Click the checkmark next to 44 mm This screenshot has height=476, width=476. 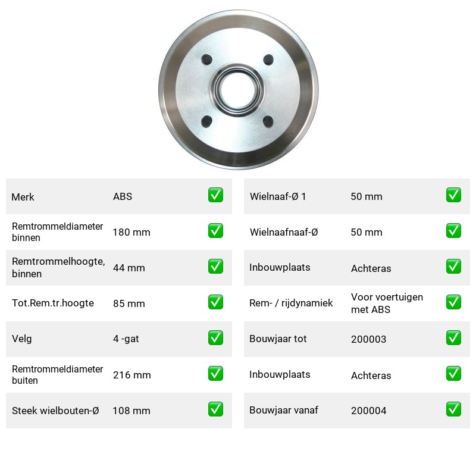click(x=215, y=266)
